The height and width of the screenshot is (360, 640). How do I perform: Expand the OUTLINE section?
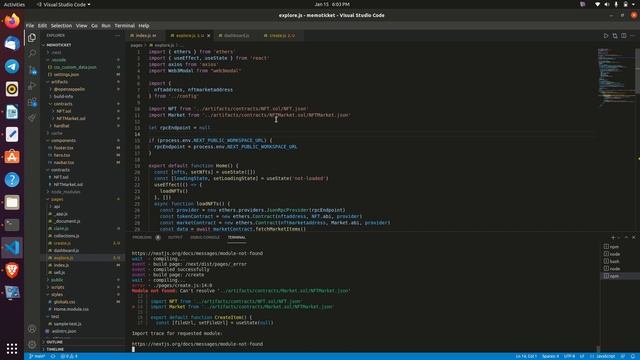pos(82,342)
